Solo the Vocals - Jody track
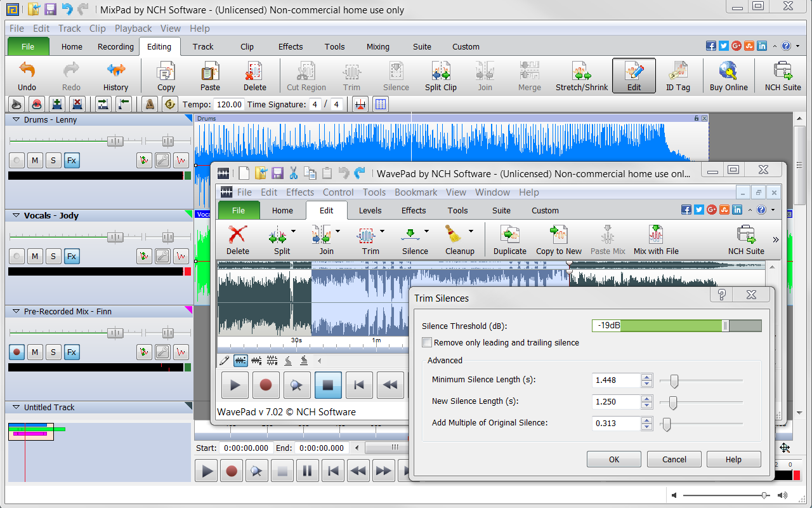The height and width of the screenshot is (508, 812). (x=53, y=257)
